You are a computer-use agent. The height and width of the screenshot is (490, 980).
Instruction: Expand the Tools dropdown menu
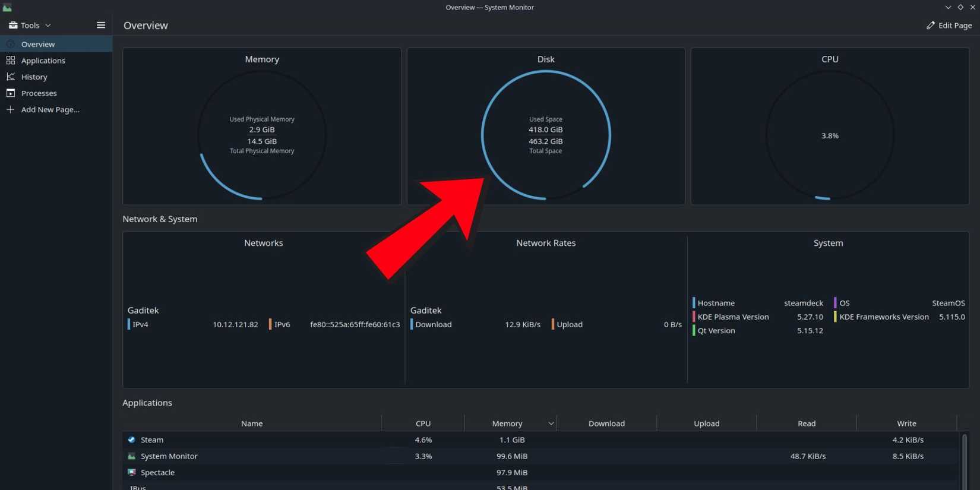coord(30,25)
